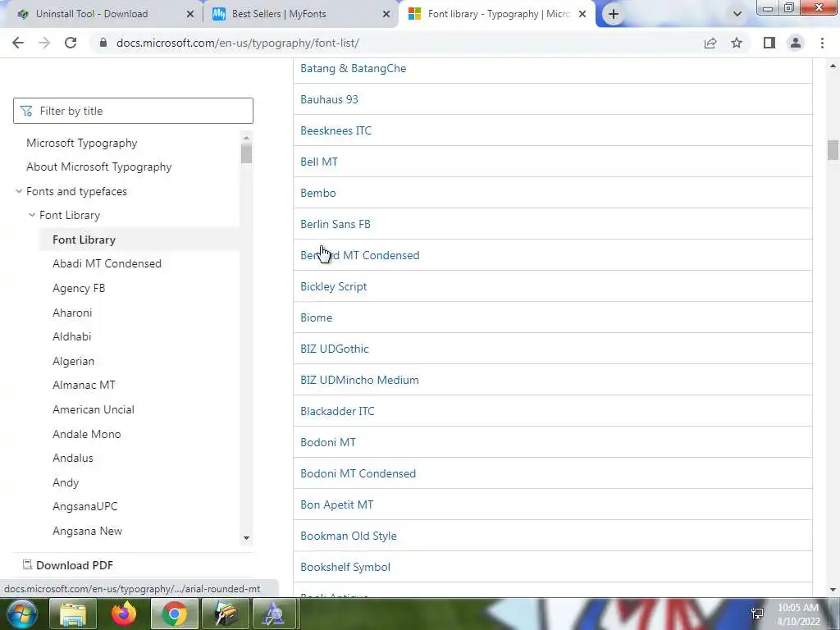Viewport: 840px width, 630px height.
Task: Open the Bookman Old Style link
Action: coord(348,536)
